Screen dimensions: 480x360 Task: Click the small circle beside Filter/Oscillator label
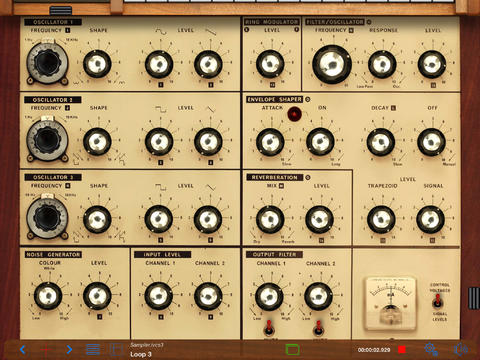coord(369,22)
